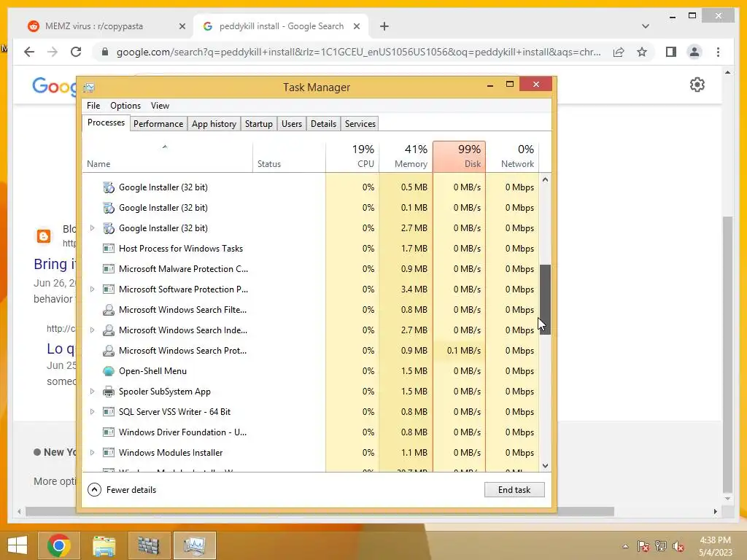Expand Spooler SubSystem App row
747x560 pixels.
(x=93, y=392)
